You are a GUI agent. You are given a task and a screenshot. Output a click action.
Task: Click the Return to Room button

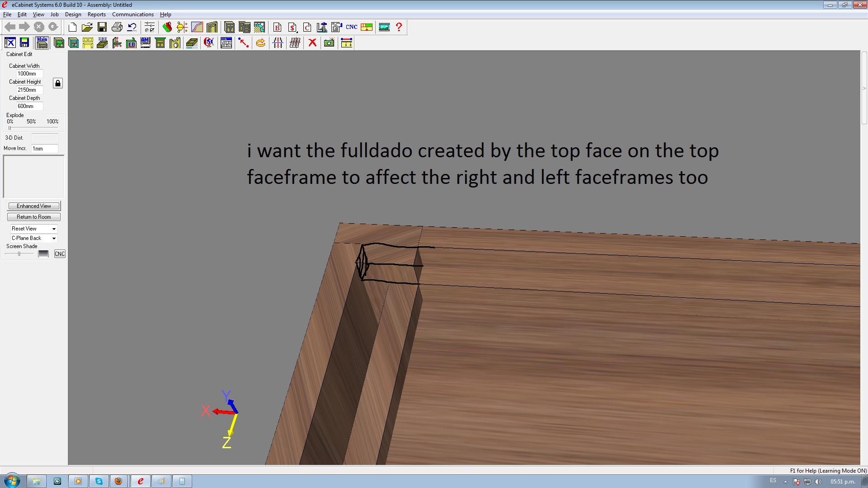(x=34, y=217)
